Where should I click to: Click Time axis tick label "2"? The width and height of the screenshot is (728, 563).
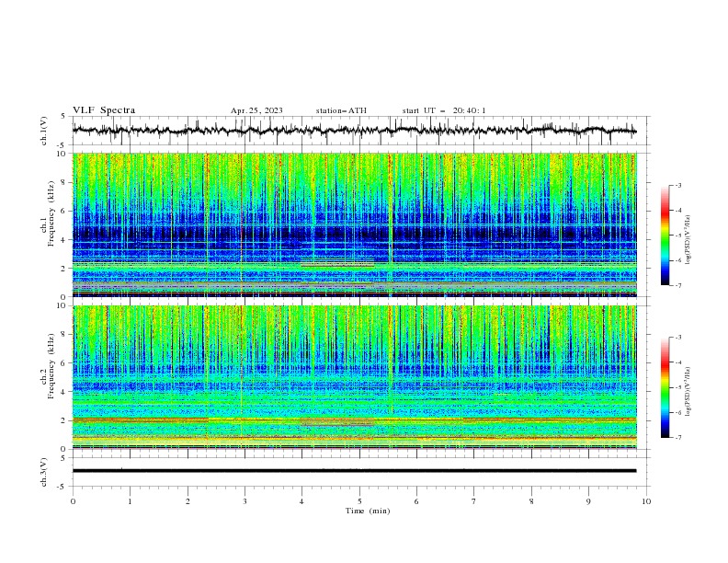(x=188, y=501)
